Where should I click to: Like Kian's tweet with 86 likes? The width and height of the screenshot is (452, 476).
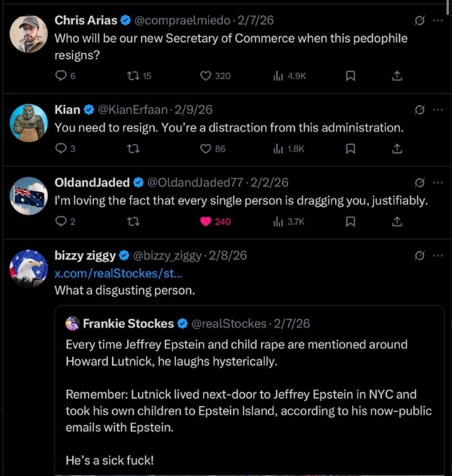point(206,148)
